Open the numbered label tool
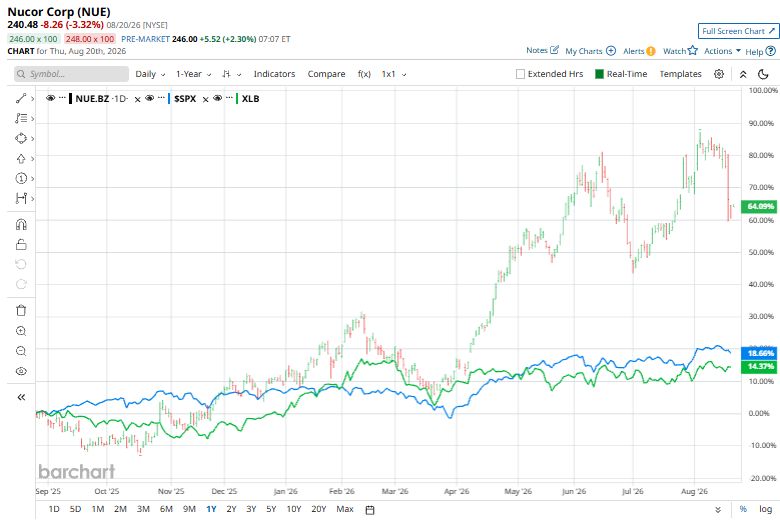 coord(21,178)
